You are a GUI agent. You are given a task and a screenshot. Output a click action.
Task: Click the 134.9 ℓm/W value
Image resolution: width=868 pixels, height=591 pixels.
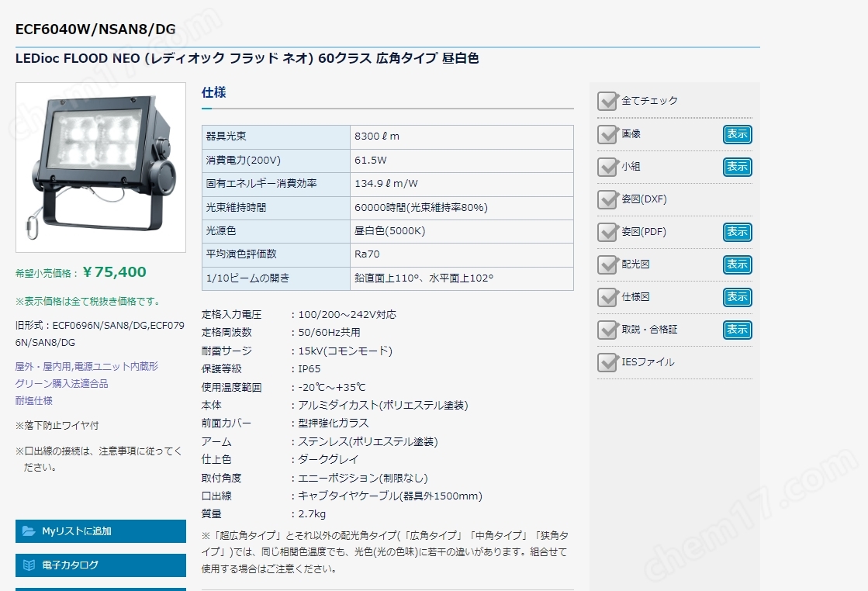[x=386, y=184]
